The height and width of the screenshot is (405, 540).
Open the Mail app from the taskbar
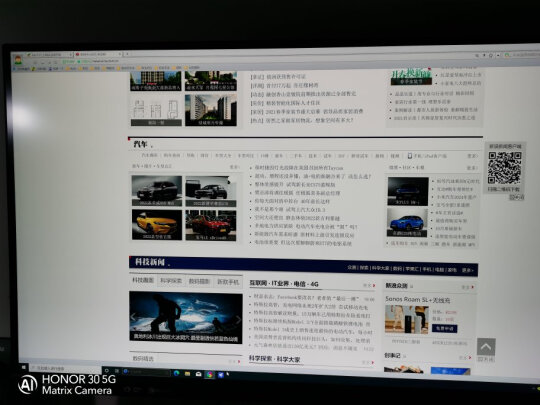tap(198, 374)
